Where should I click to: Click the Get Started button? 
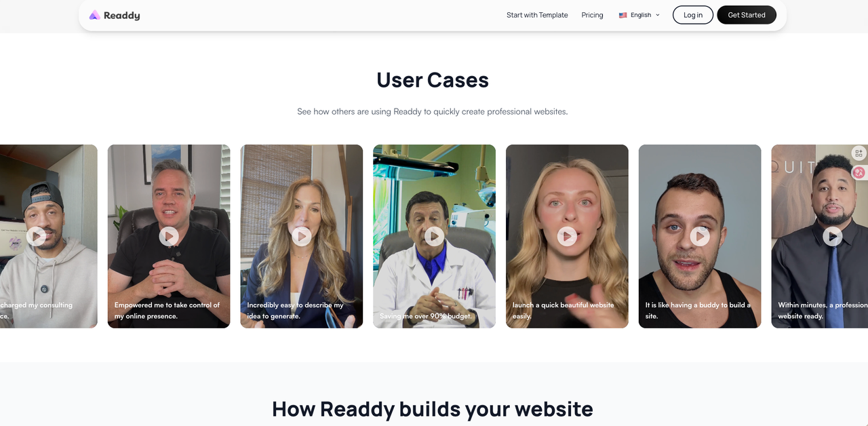point(747,15)
